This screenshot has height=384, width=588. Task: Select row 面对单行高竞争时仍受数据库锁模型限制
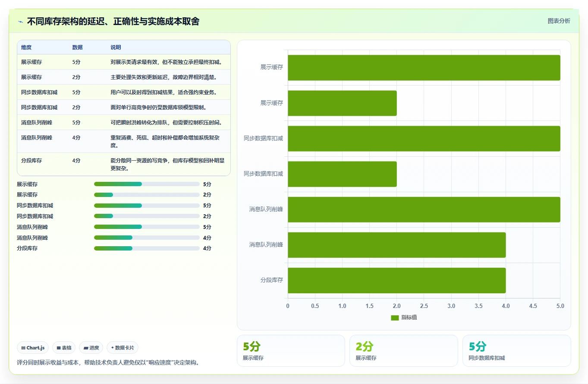[124, 108]
